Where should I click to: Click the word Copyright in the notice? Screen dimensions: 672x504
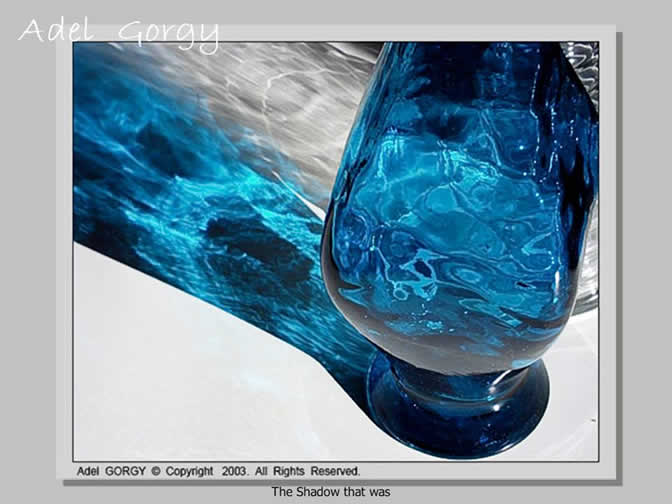190,470
